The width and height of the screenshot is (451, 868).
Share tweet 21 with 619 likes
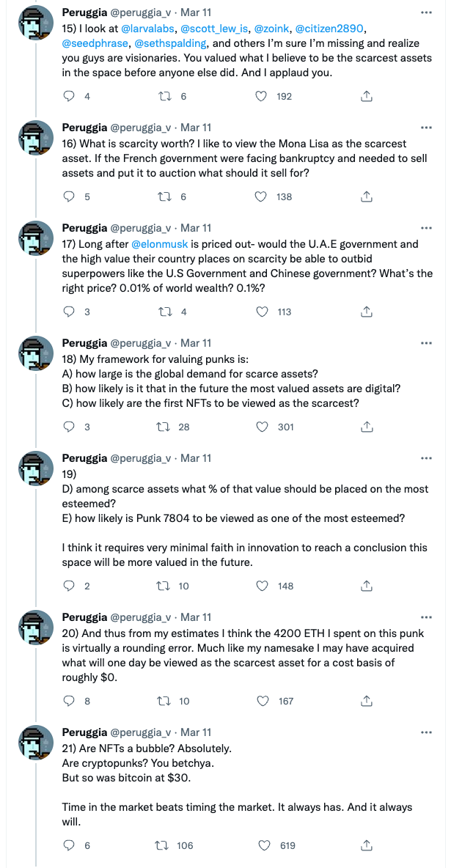tap(366, 845)
